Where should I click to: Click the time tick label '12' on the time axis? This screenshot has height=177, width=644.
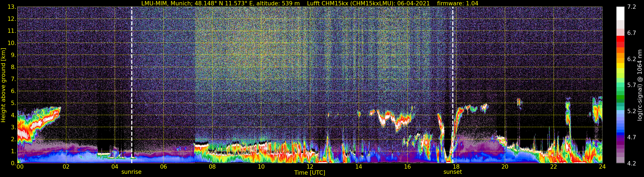click(310, 167)
